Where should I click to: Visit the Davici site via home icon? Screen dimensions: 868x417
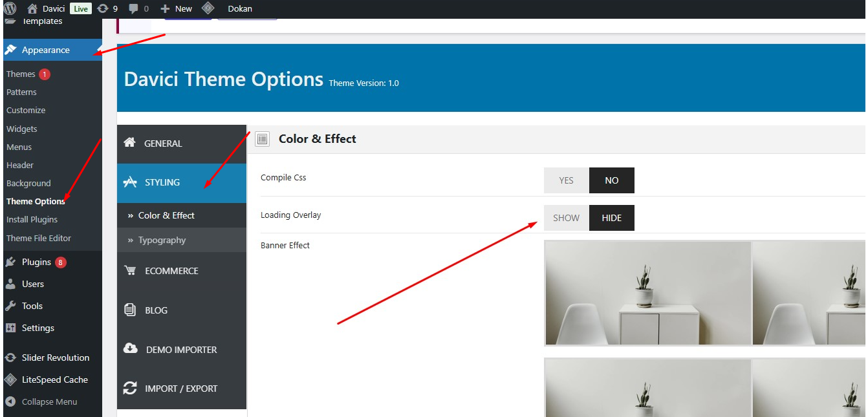coord(32,8)
